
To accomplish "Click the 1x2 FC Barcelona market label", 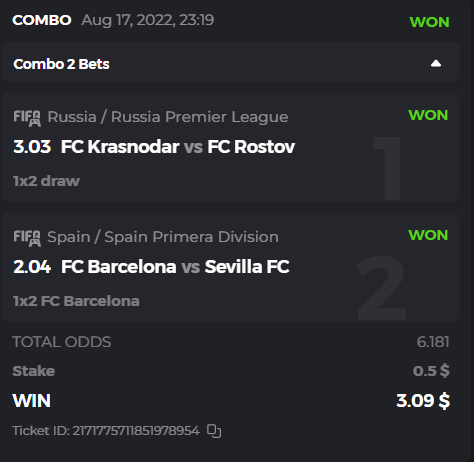I will tap(76, 301).
